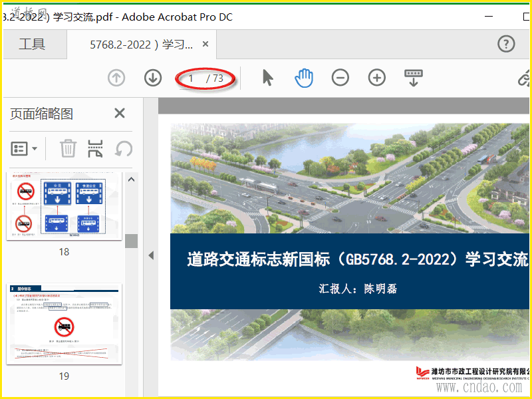Click the scrolling page display icon
Screen dimensions: 532x399
(413, 78)
